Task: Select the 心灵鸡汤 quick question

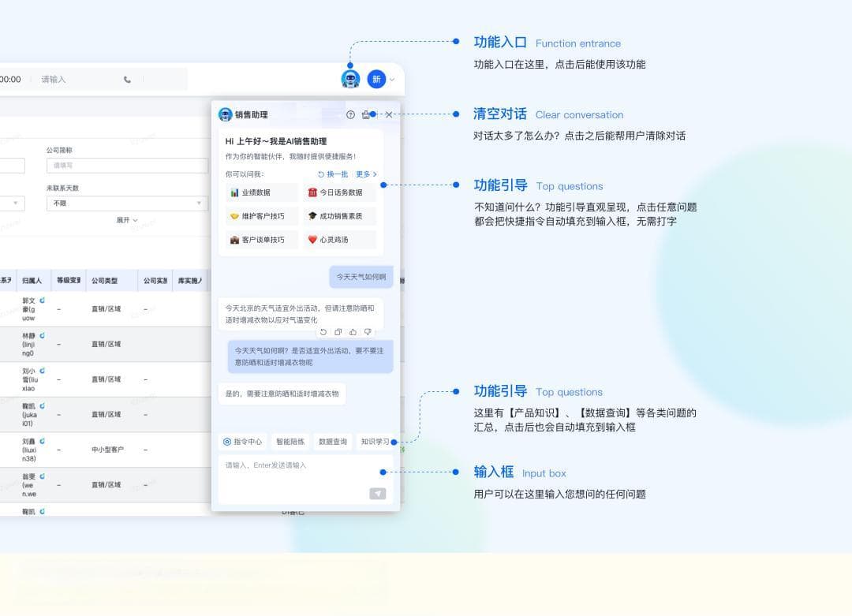Action: coord(339,240)
